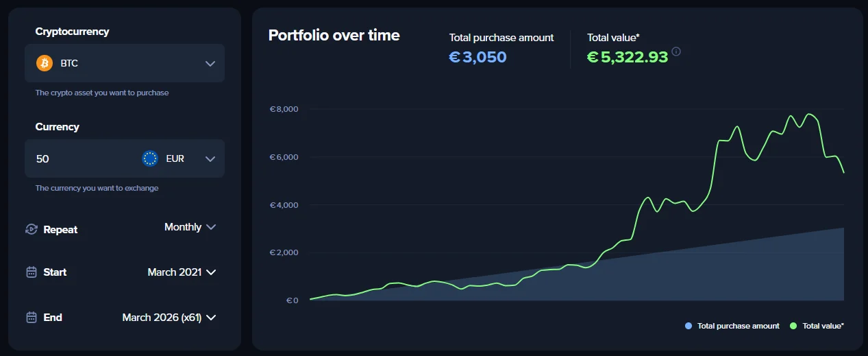Click the End calendar icon
This screenshot has height=356, width=868.
[31, 318]
